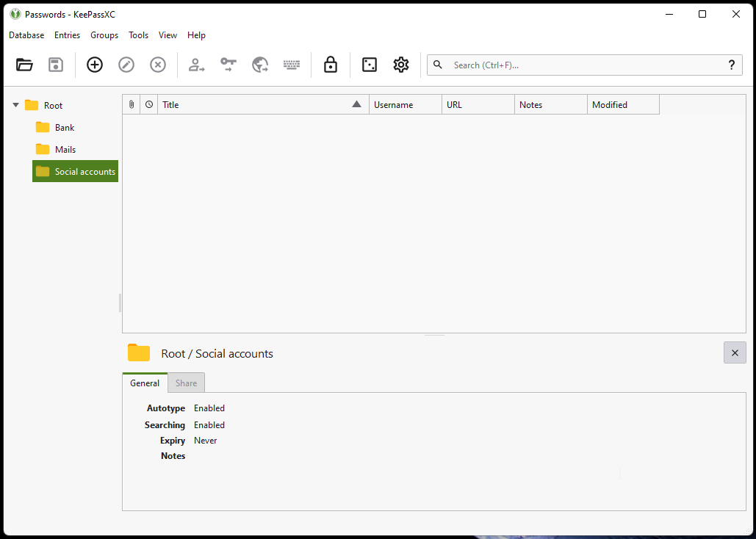The height and width of the screenshot is (539, 756).
Task: Click the Delete entry X-circle icon
Action: 158,65
